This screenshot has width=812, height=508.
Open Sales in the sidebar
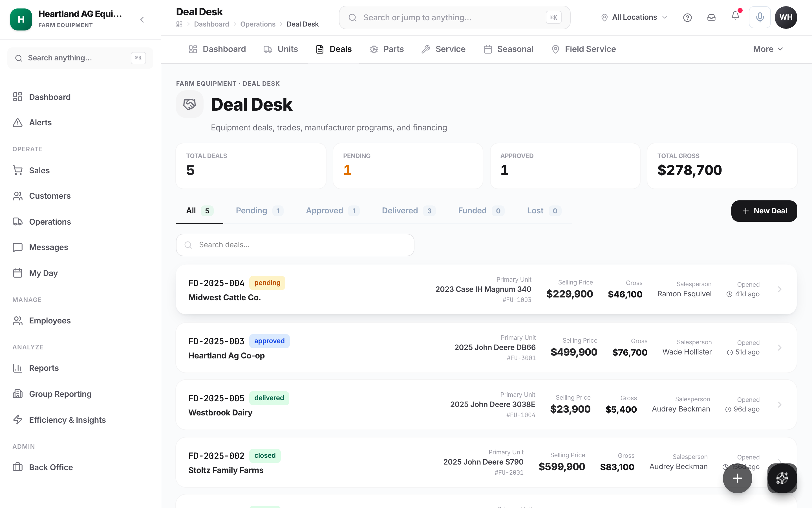(x=80, y=170)
